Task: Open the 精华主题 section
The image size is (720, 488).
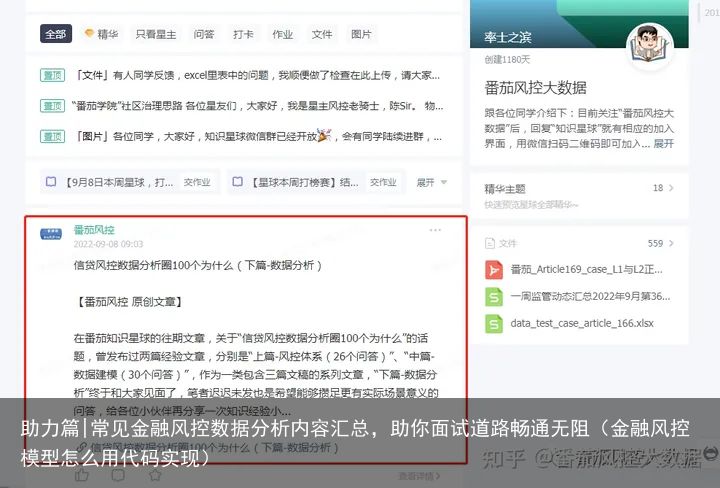Action: 579,195
